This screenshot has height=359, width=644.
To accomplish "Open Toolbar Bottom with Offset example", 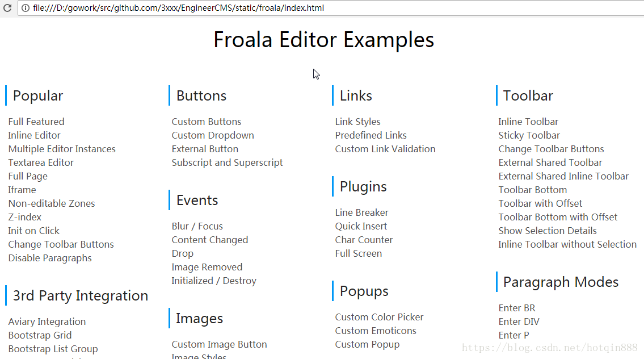I will [x=558, y=217].
